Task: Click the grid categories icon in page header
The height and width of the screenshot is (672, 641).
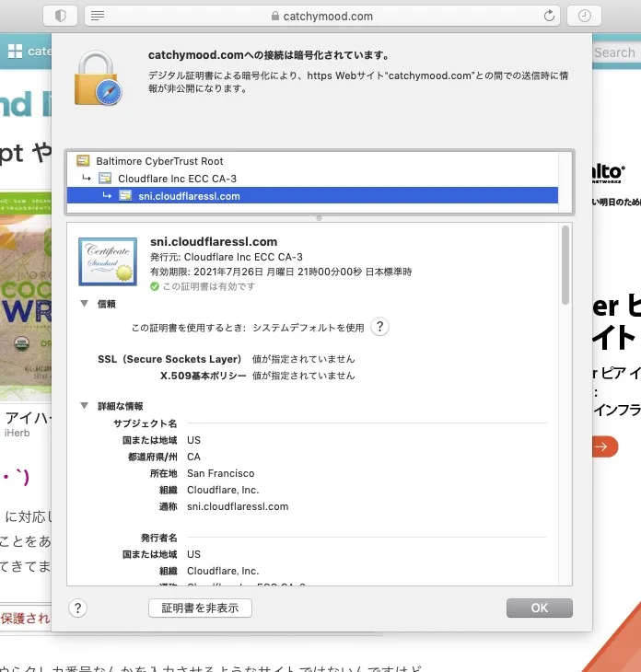Action: click(x=15, y=51)
